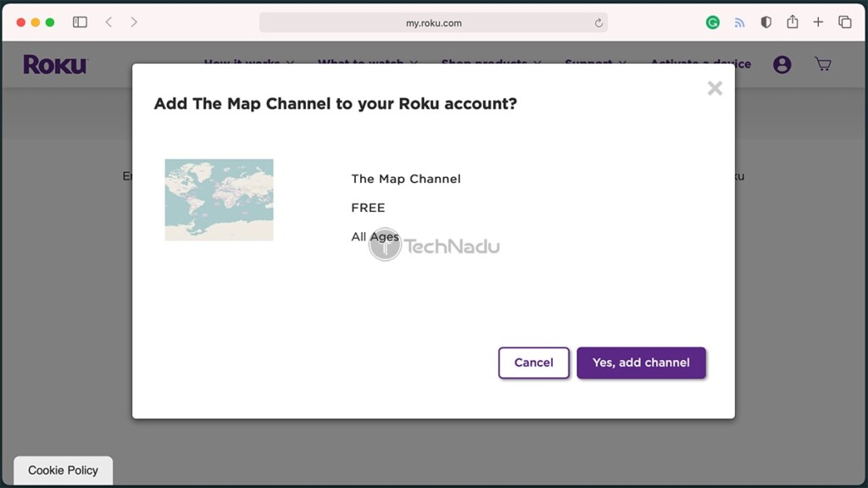Open the shopping cart icon
The image size is (868, 488).
point(823,64)
